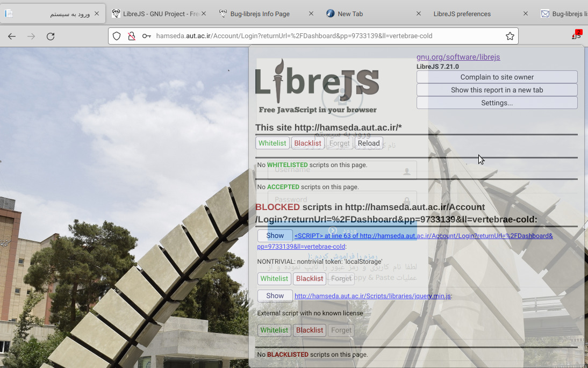Screen dimensions: 588x368
Task: Select the New Tab tab
Action: click(x=374, y=13)
